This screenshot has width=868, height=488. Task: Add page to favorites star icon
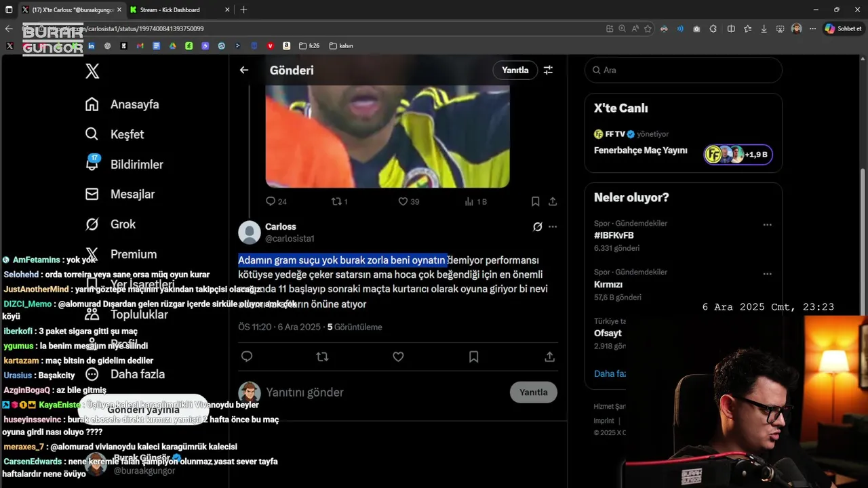(x=648, y=28)
